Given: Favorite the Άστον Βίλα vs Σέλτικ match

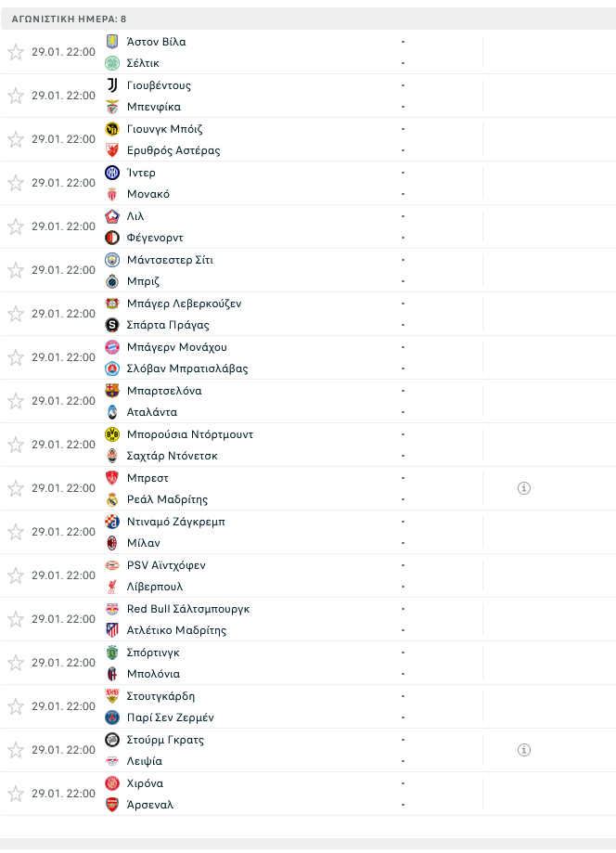Looking at the screenshot, I should pos(16,52).
